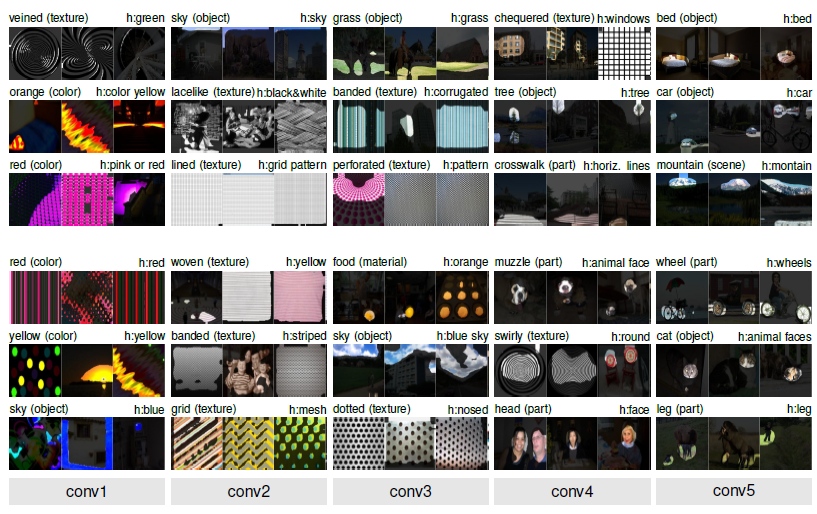Click the 'h:black&white' annotation
Image resolution: width=817 pixels, height=514 pixels.
pos(292,93)
